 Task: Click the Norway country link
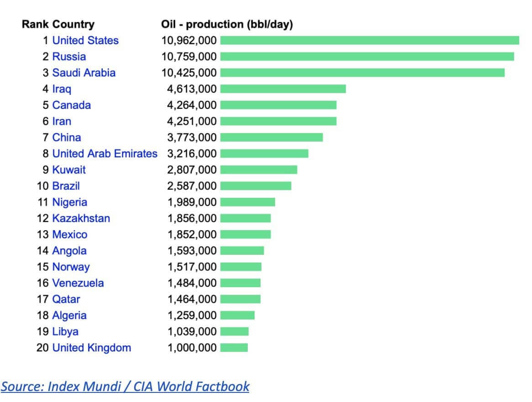point(71,267)
